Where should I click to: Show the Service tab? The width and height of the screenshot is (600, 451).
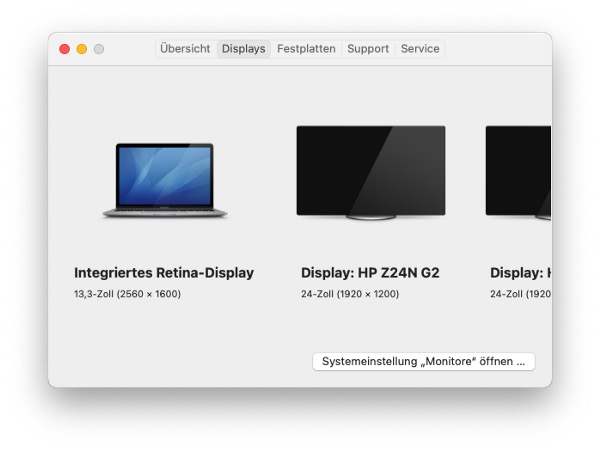click(420, 49)
